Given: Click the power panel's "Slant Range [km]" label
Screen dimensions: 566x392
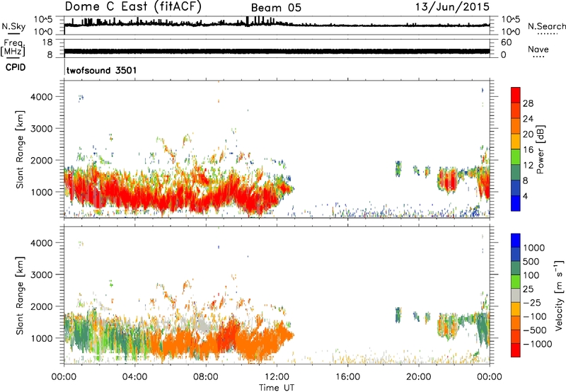Looking at the screenshot, I should pyautogui.click(x=20, y=149).
